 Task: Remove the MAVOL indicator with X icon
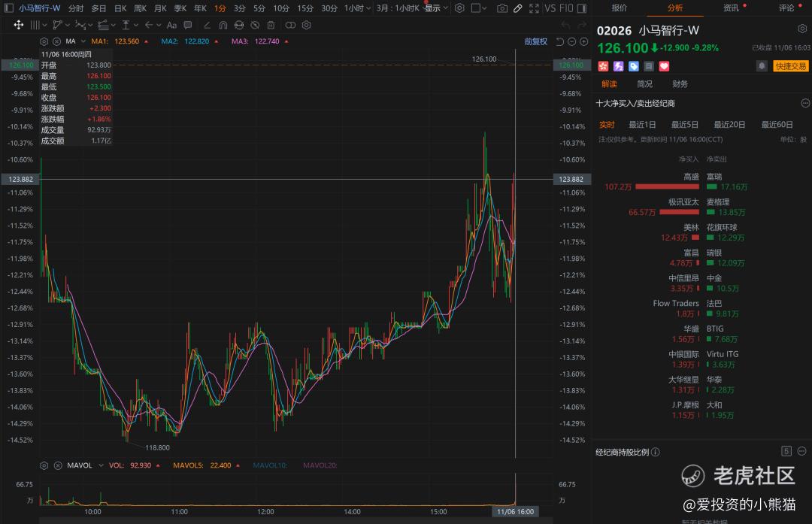click(58, 465)
